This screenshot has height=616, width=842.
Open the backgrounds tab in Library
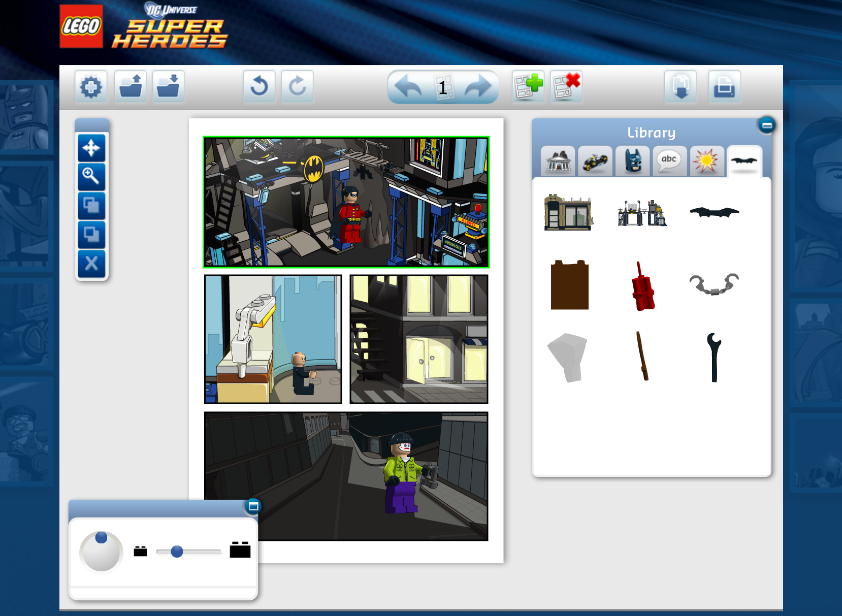coord(558,161)
